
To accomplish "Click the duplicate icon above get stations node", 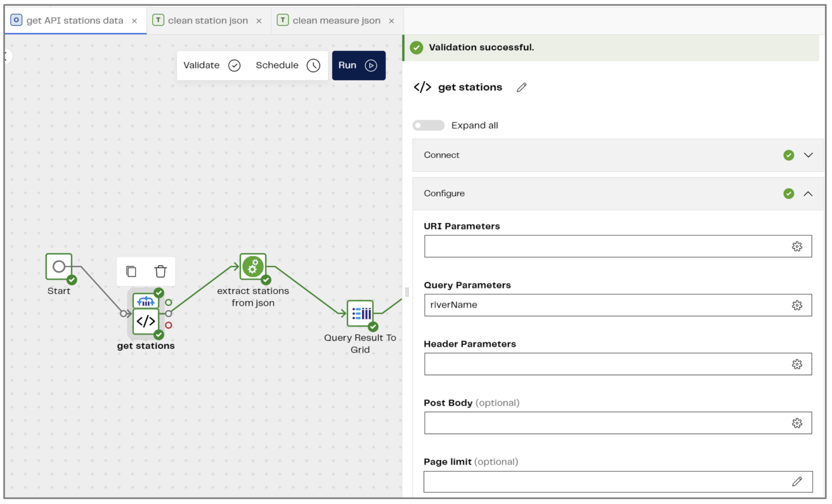I will [131, 271].
